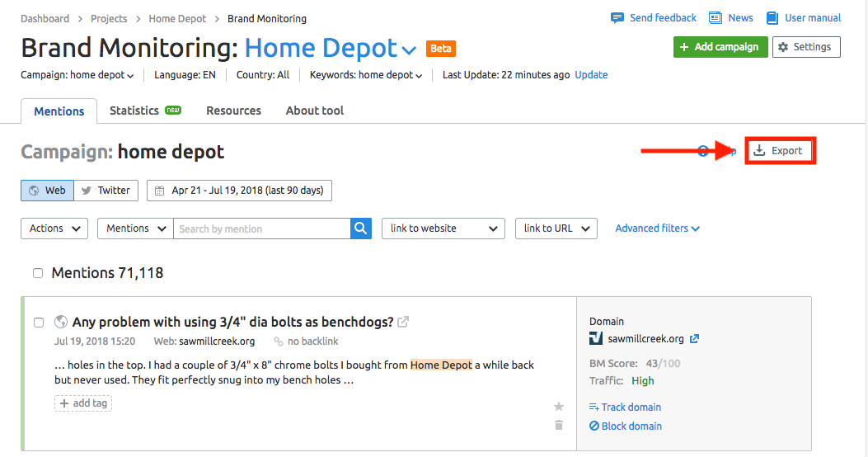Image resolution: width=868 pixels, height=457 pixels.
Task: Click the highlighted Home Depot keyword
Action: 441,365
